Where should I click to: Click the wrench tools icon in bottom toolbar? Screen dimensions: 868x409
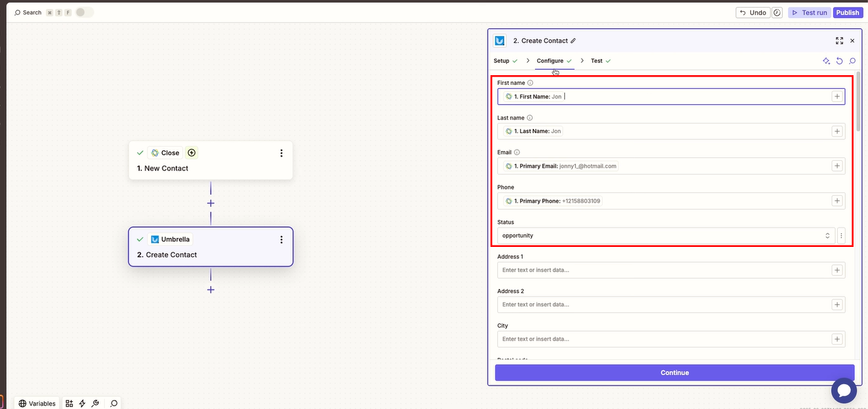pyautogui.click(x=96, y=403)
